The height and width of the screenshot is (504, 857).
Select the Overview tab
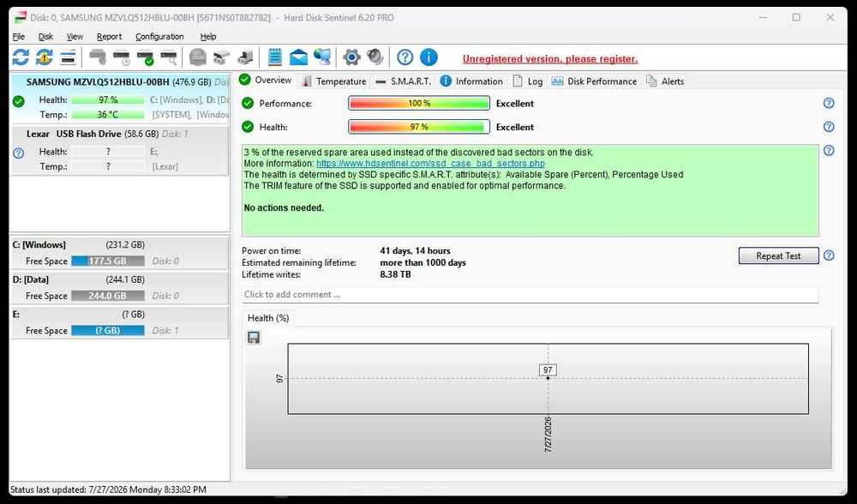point(266,80)
